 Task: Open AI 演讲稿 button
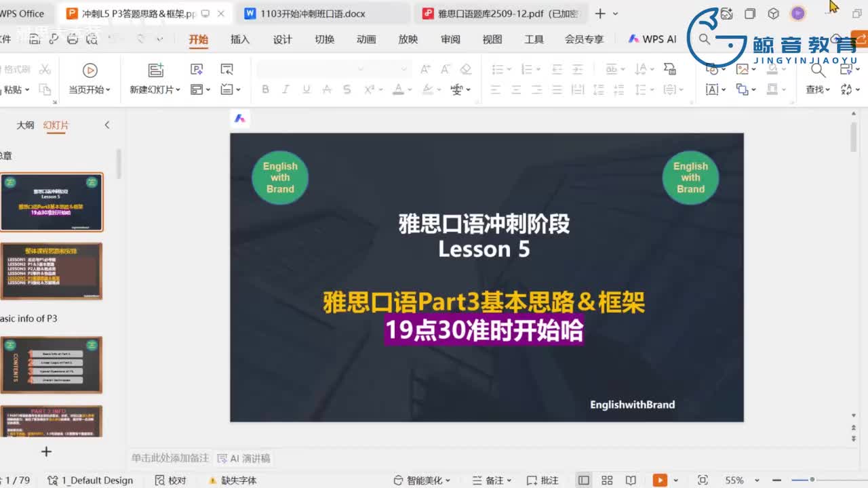coord(243,458)
